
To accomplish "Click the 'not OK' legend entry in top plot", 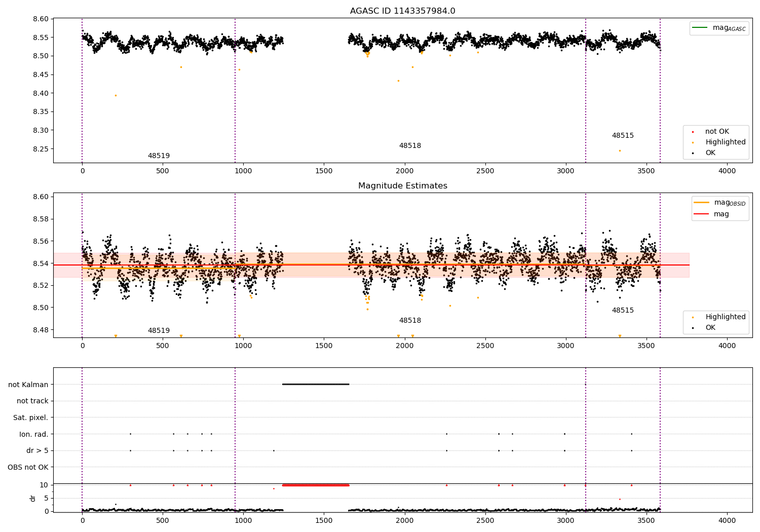I will tap(717, 132).
